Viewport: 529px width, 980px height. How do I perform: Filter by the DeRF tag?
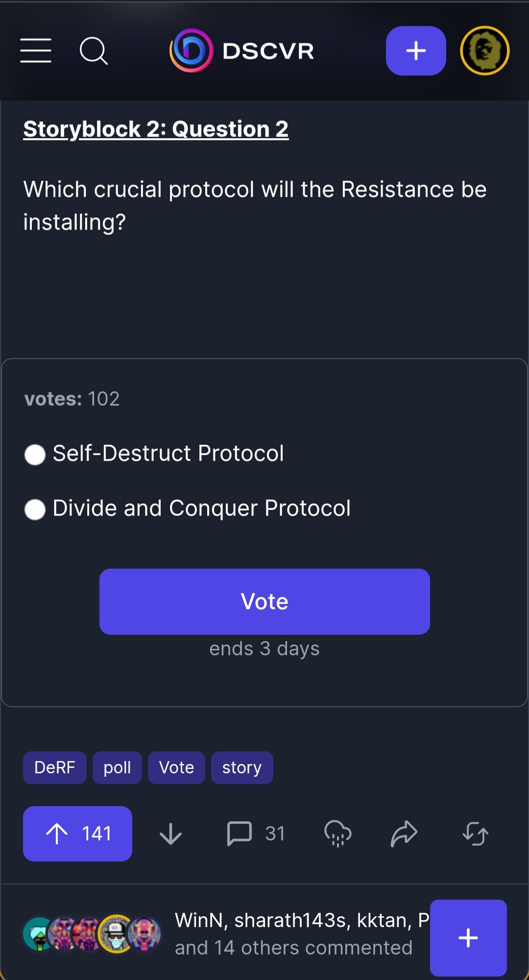point(54,767)
